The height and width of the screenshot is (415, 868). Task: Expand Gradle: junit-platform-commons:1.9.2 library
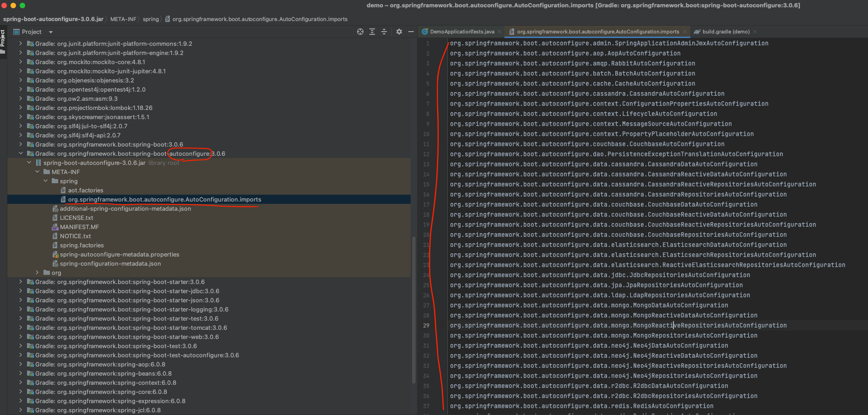click(x=21, y=44)
